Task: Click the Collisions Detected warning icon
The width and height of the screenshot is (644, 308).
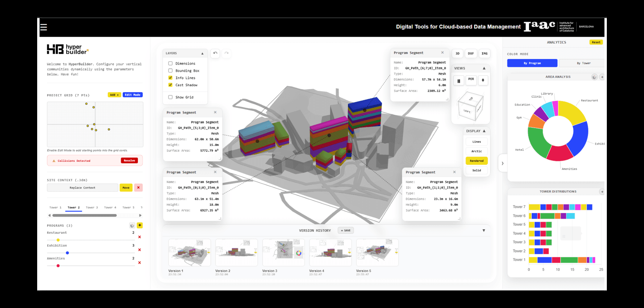Action: [54, 161]
